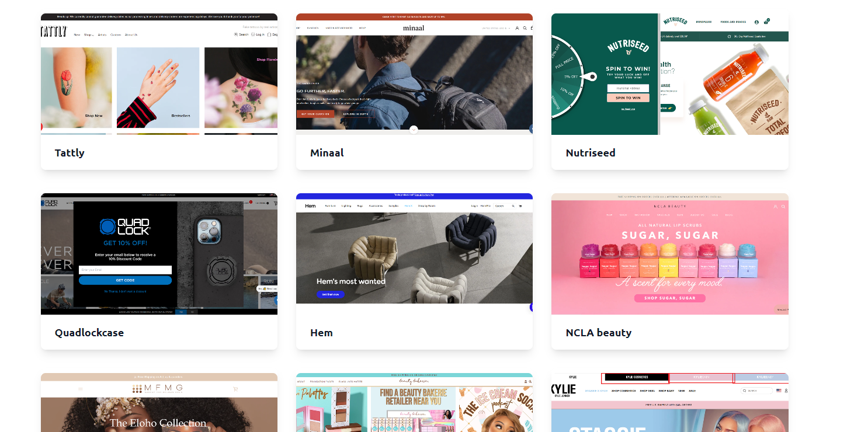Click the search icon in the NCLA beauty preview

click(783, 206)
